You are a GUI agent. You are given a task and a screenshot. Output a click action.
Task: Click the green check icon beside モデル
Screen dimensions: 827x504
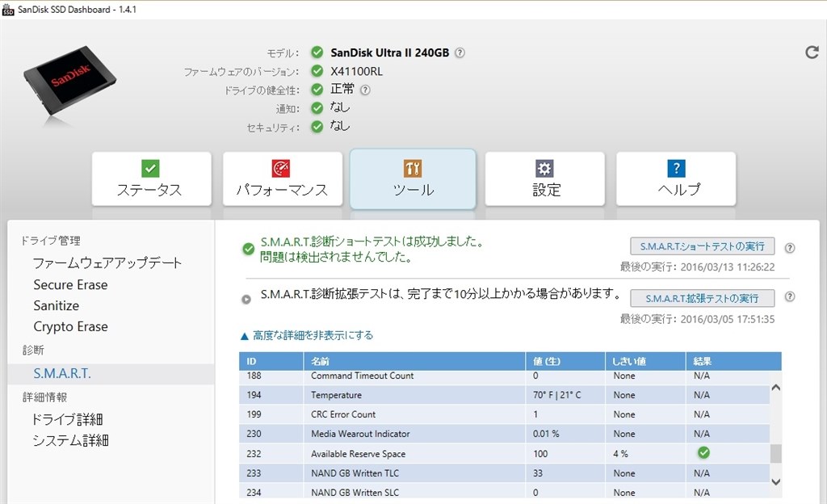tap(317, 52)
